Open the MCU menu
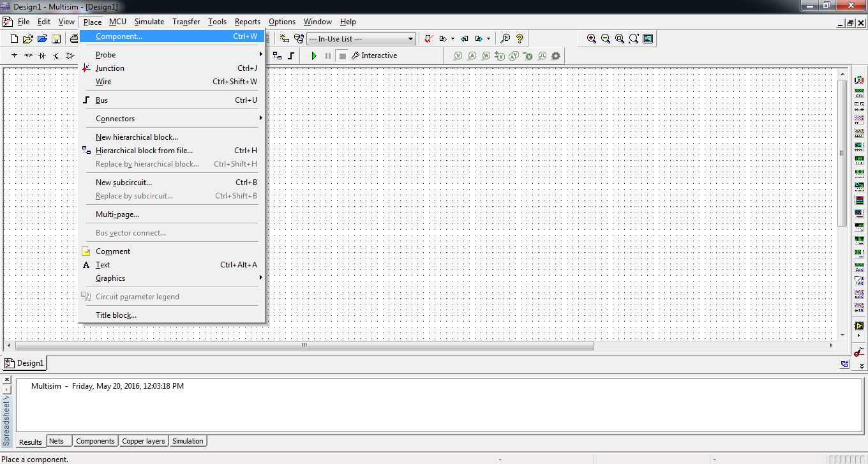Image resolution: width=868 pixels, height=464 pixels. pos(117,22)
